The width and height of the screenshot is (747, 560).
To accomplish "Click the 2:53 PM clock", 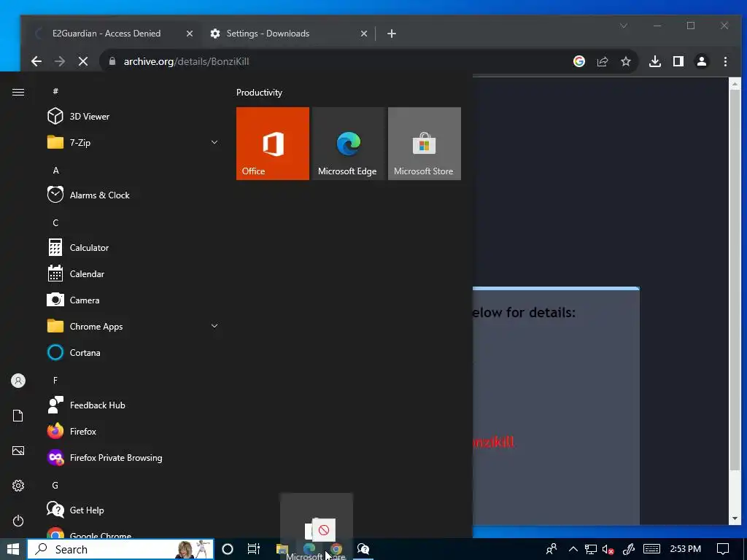I will (686, 549).
